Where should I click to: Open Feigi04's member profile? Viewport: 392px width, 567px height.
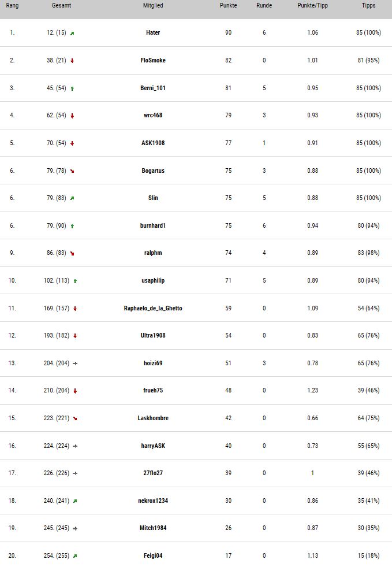(153, 555)
